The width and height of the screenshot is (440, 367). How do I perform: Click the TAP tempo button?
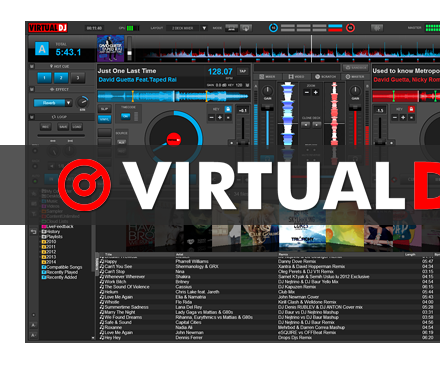(242, 71)
